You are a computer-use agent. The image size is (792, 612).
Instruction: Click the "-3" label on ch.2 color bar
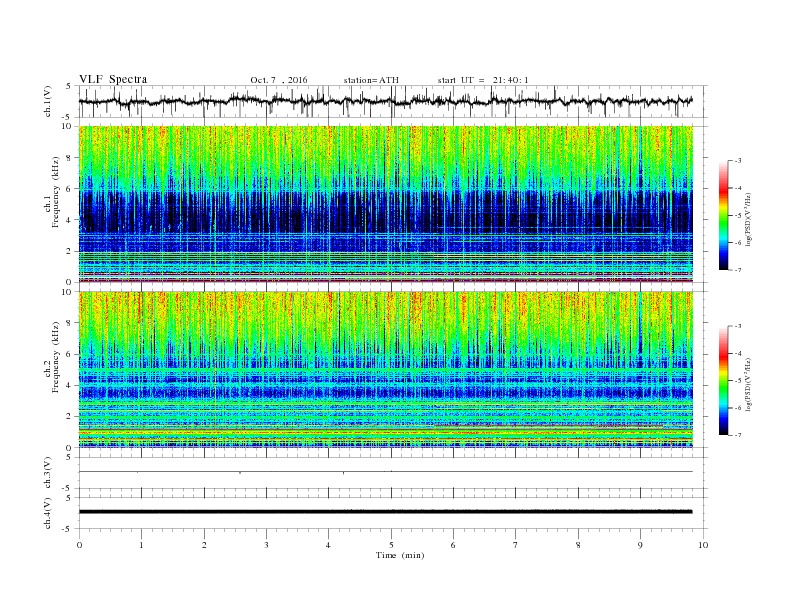click(738, 326)
